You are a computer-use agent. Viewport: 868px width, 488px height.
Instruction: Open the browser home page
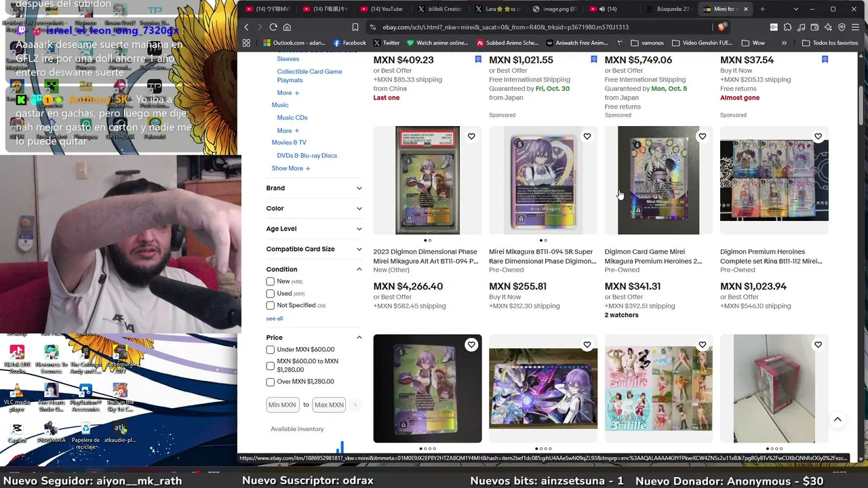point(287,27)
